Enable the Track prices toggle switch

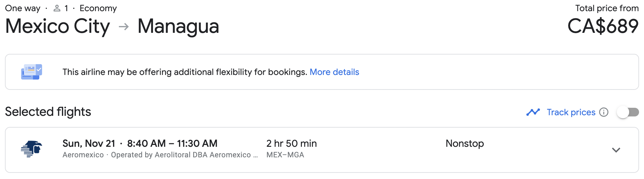point(628,112)
